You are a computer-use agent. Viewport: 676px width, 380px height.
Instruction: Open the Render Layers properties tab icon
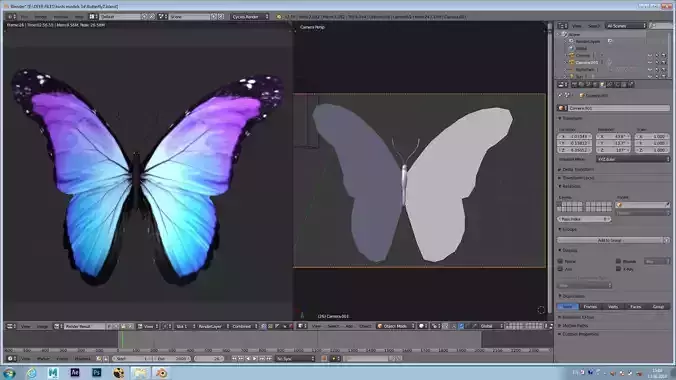pos(582,85)
